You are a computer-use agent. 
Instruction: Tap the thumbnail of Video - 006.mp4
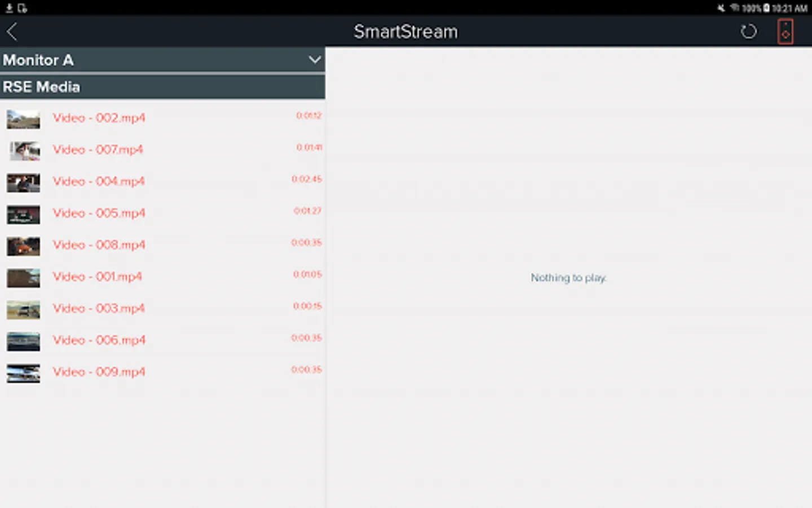point(24,341)
